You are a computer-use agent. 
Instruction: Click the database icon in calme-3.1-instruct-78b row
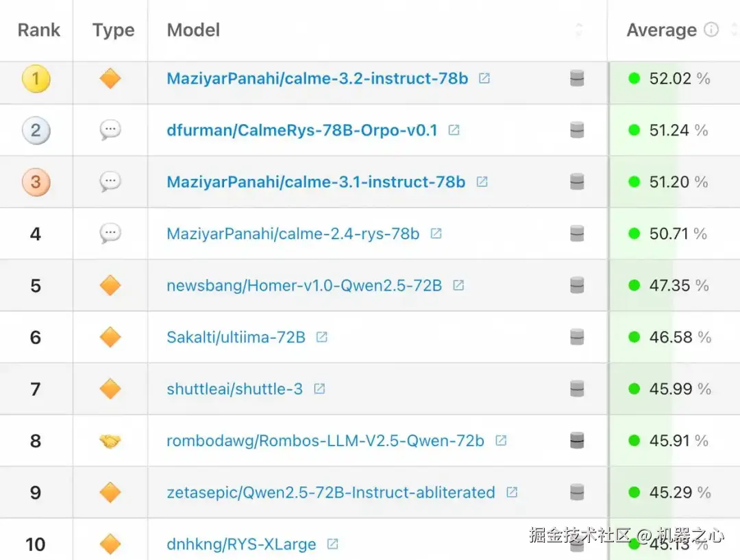coord(577,182)
